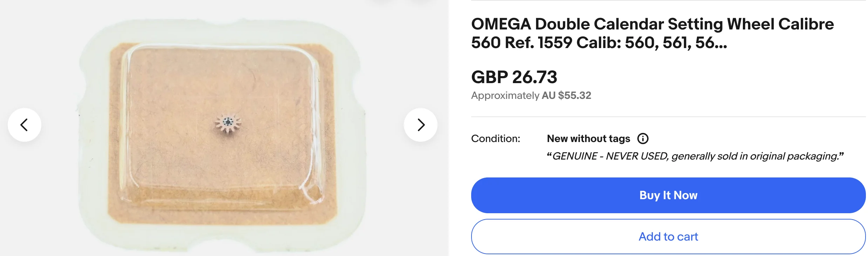Click the AU $55.32 converted amount
This screenshot has height=256, width=868.
[x=567, y=96]
